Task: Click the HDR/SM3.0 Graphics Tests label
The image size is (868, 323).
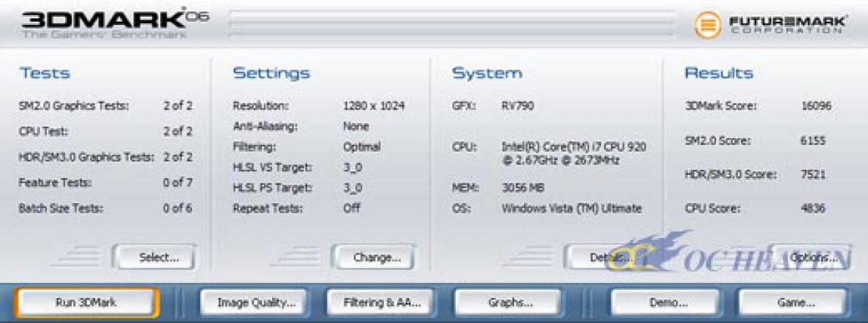Action: [x=87, y=157]
